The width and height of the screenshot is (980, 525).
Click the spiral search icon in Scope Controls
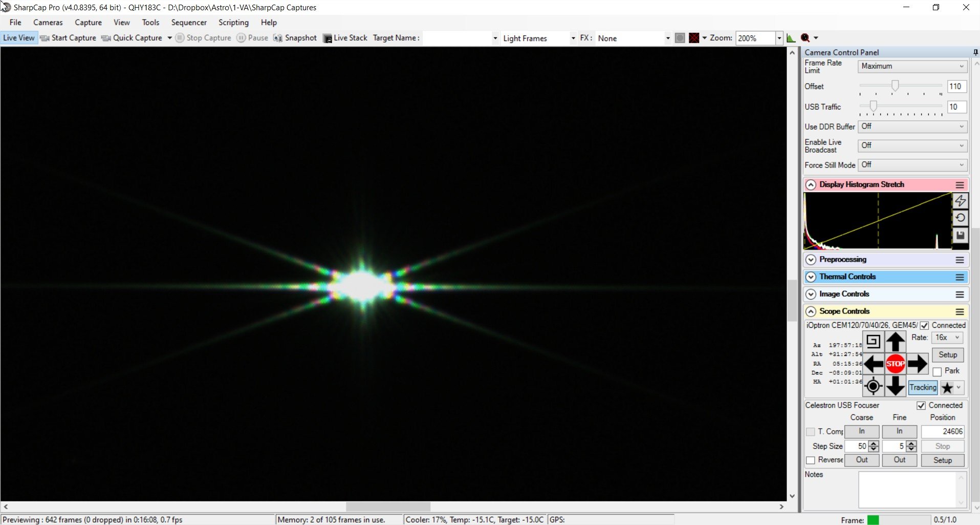(x=873, y=341)
